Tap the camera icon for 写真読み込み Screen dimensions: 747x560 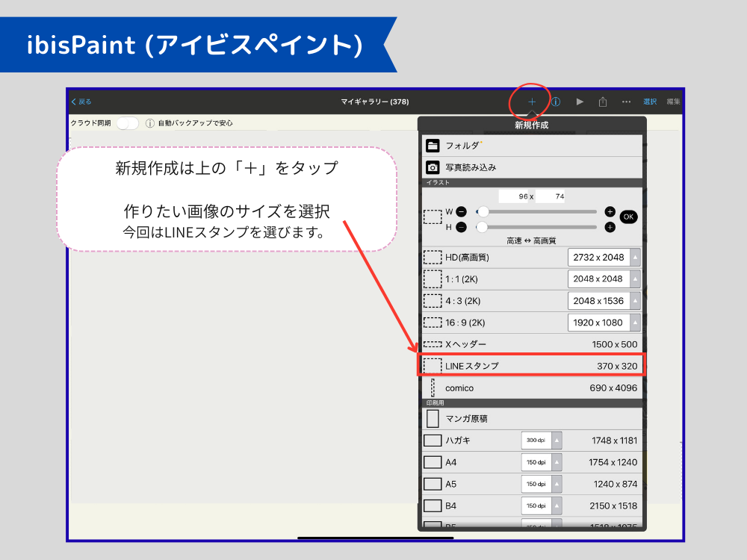click(432, 167)
